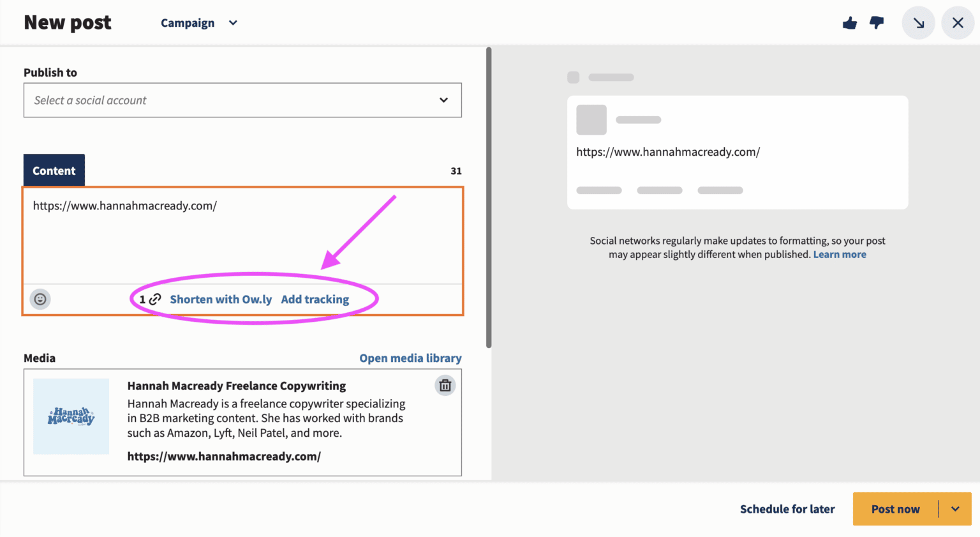Delete the Hannah Macready link preview

445,385
